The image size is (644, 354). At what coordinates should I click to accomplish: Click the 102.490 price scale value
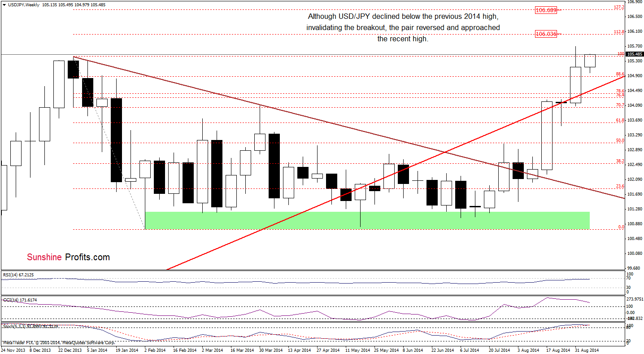(x=635, y=164)
